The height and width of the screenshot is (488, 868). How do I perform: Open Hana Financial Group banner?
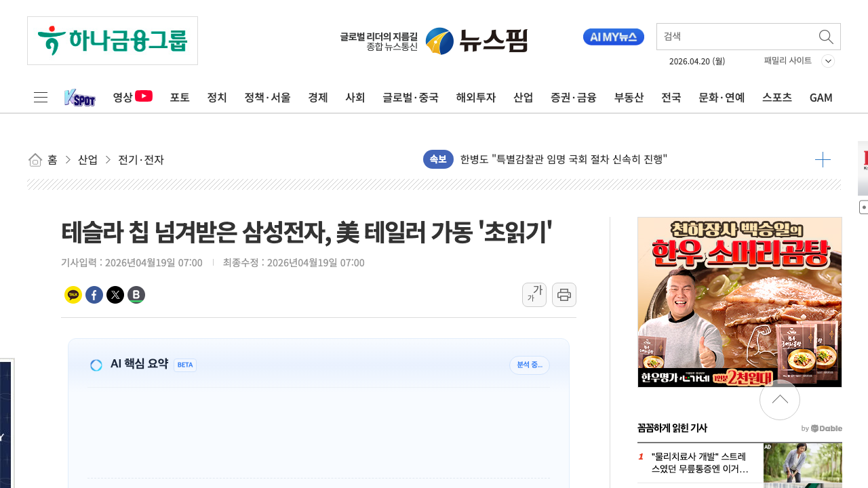point(113,41)
